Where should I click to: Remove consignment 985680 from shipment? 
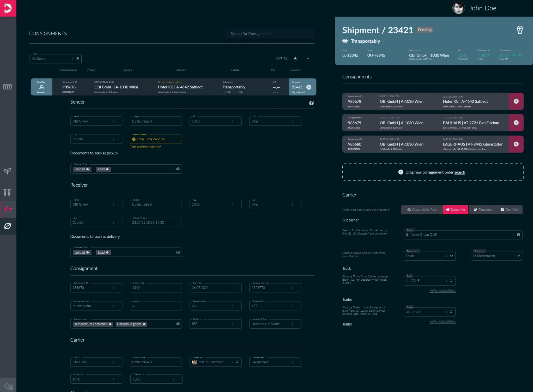pos(516,144)
